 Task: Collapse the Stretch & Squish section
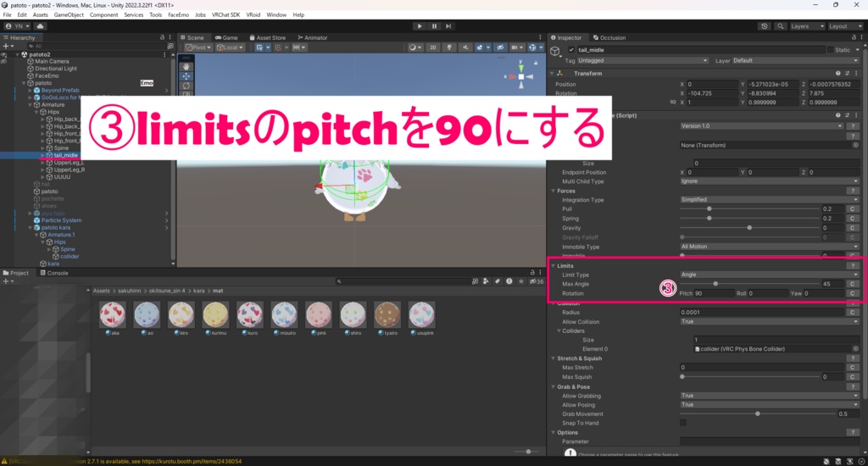[x=553, y=358]
